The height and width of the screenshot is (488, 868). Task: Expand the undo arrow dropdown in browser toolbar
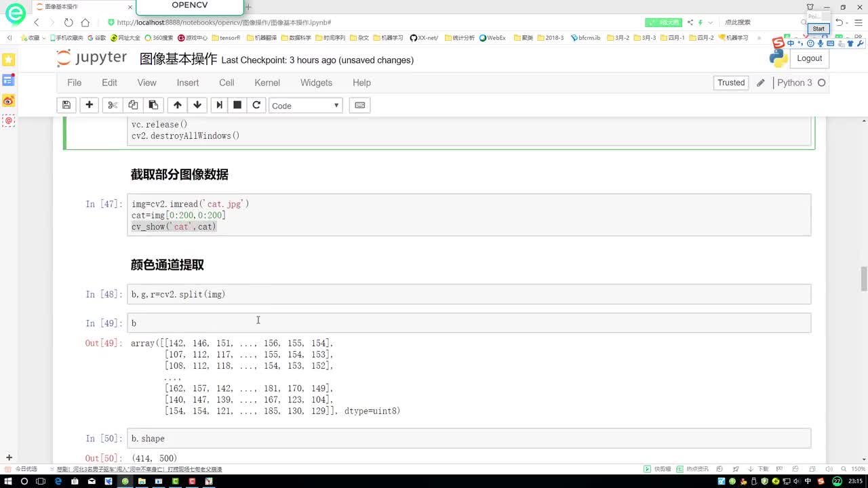[848, 22]
